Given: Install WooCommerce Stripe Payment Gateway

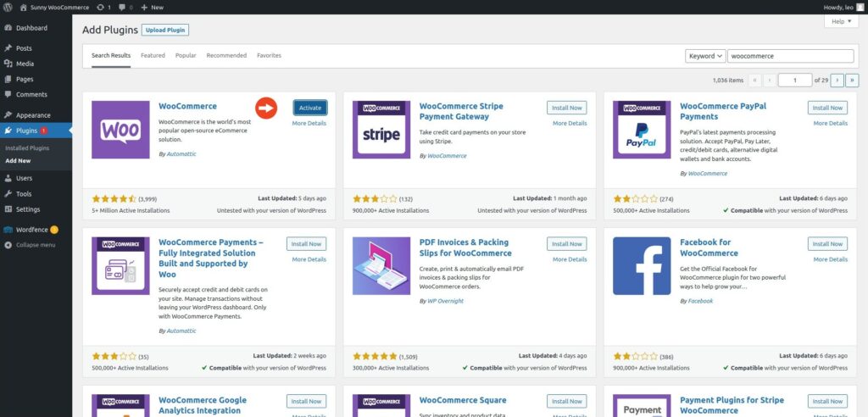Looking at the screenshot, I should click(567, 108).
